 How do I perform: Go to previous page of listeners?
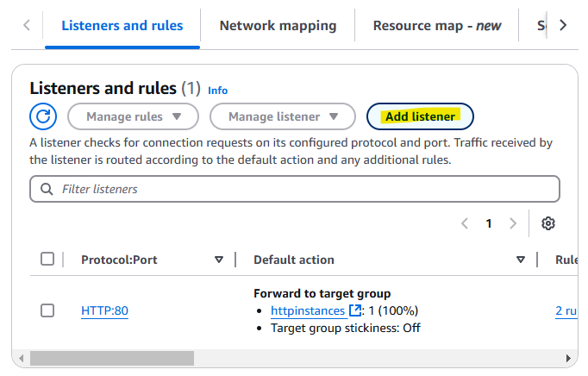(465, 223)
